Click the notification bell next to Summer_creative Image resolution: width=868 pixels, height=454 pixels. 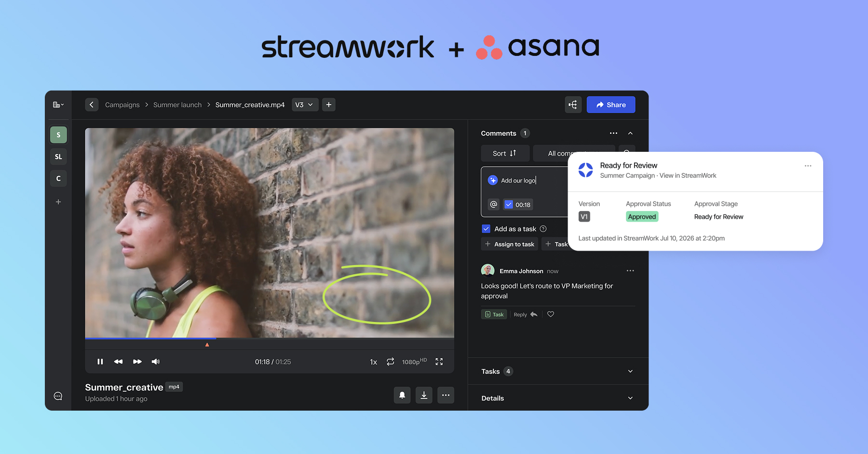click(x=402, y=395)
